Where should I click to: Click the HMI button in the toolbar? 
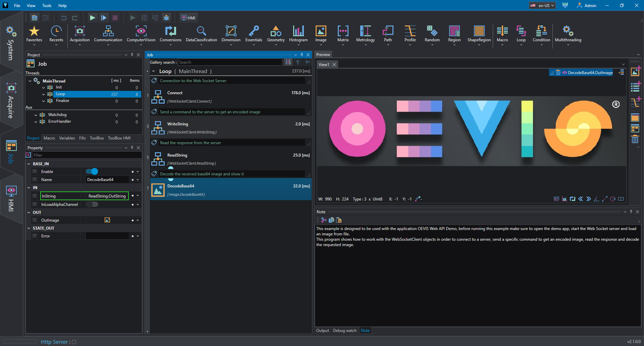[x=188, y=18]
